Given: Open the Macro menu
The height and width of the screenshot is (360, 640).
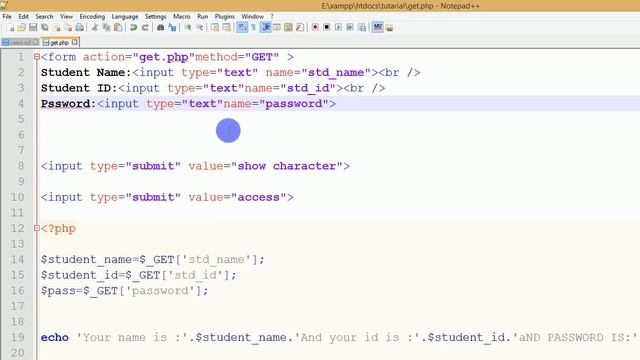Looking at the screenshot, I should tap(182, 16).
